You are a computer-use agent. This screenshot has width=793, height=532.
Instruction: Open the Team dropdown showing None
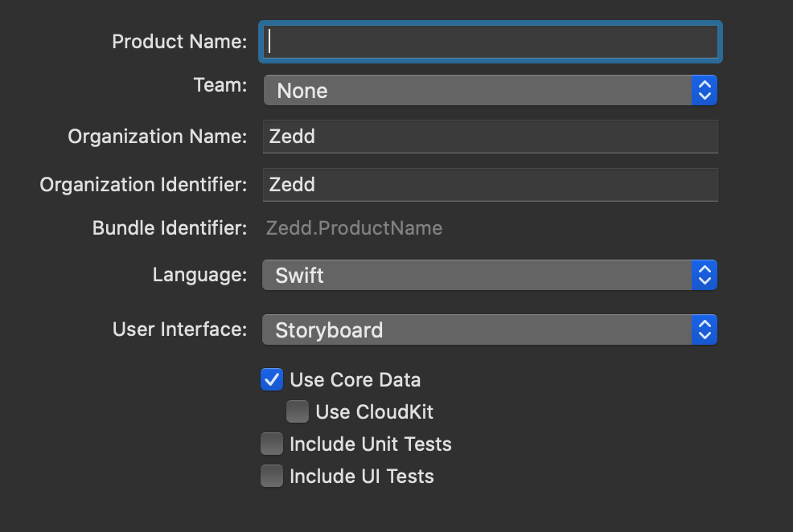pos(478,91)
